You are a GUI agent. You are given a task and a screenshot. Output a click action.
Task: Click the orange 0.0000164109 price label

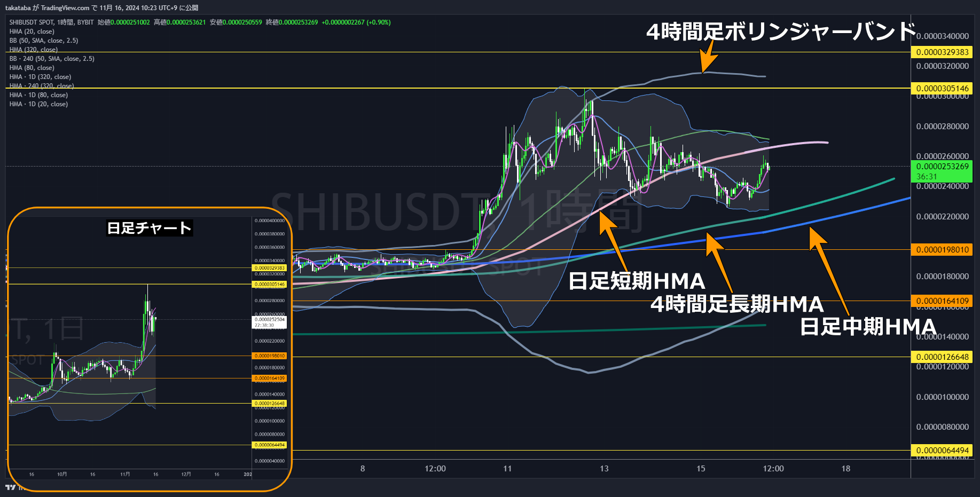[942, 301]
